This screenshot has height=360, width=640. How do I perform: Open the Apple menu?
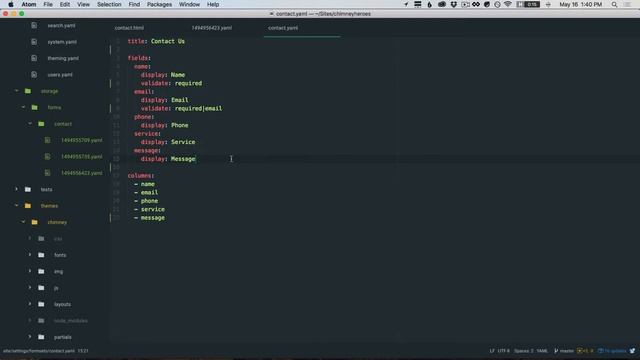(11, 4)
